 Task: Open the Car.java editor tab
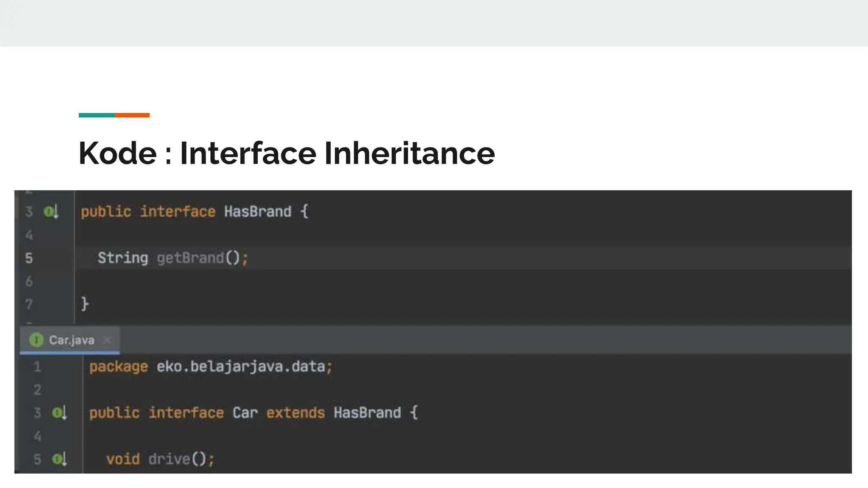click(x=70, y=340)
